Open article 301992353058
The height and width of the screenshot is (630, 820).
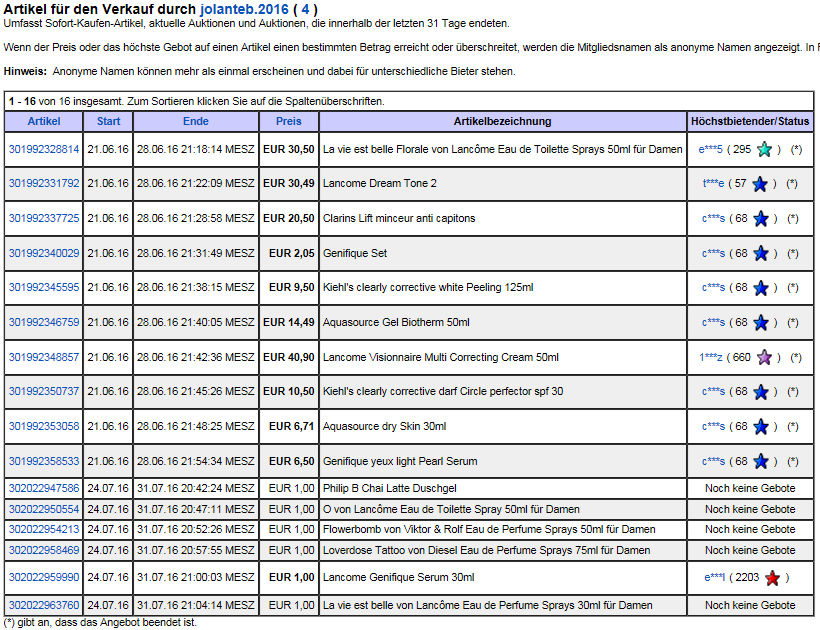coord(44,427)
